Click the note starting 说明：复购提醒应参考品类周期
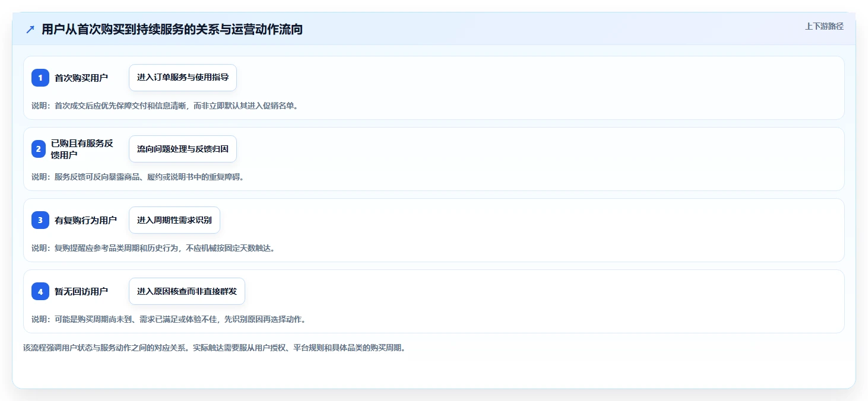The height and width of the screenshot is (401, 868). tap(153, 248)
